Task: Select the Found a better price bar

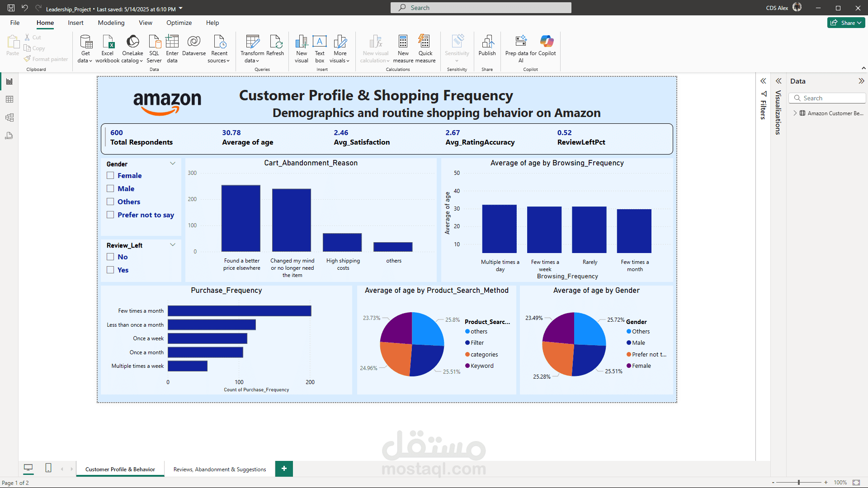Action: pyautogui.click(x=241, y=218)
